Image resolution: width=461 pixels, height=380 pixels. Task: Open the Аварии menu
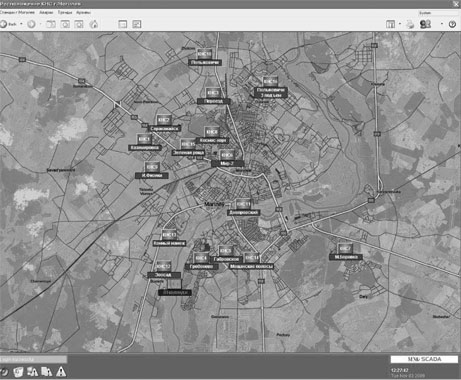coord(46,13)
